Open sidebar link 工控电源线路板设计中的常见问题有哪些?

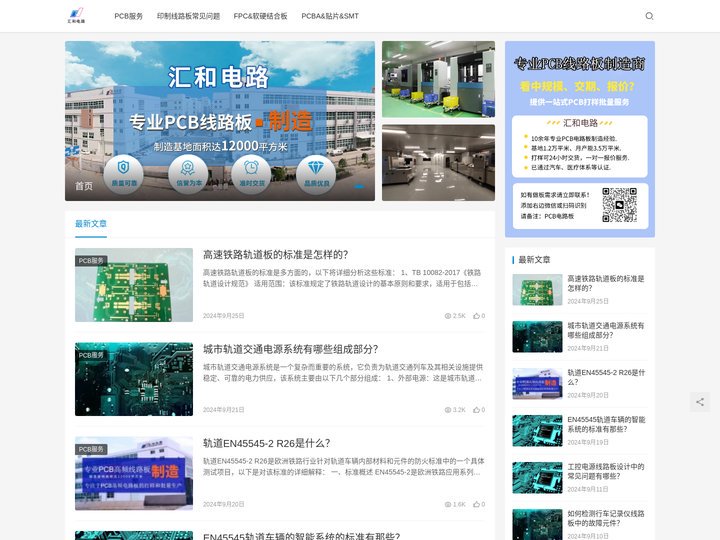[606, 471]
